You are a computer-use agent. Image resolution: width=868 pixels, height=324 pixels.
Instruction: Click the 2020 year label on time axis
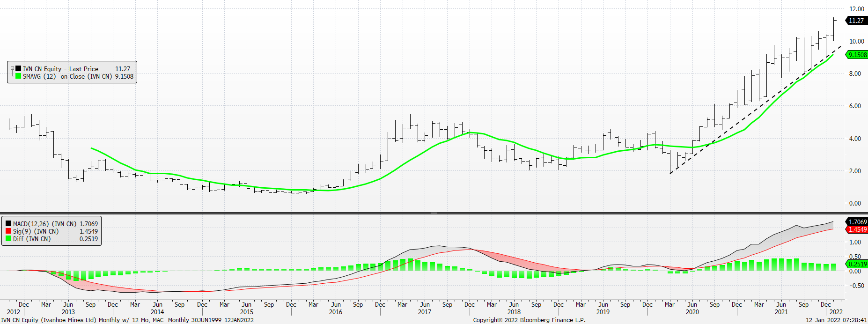[692, 312]
